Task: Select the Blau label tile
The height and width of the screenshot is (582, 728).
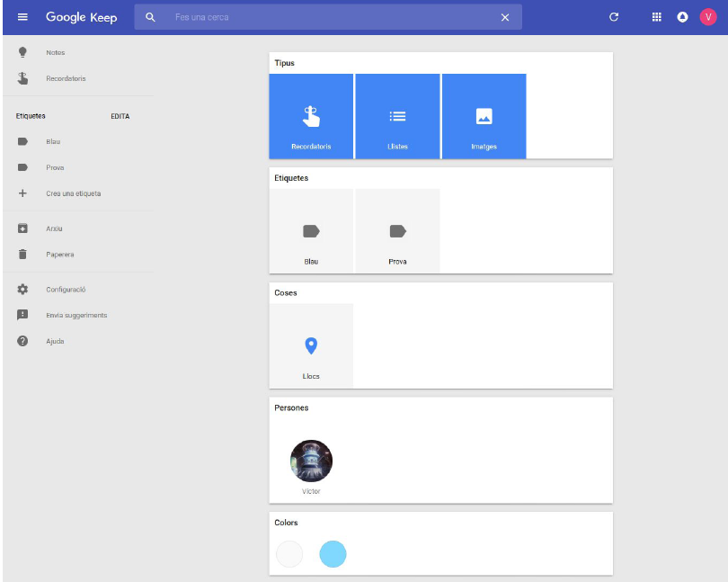Action: tap(311, 232)
